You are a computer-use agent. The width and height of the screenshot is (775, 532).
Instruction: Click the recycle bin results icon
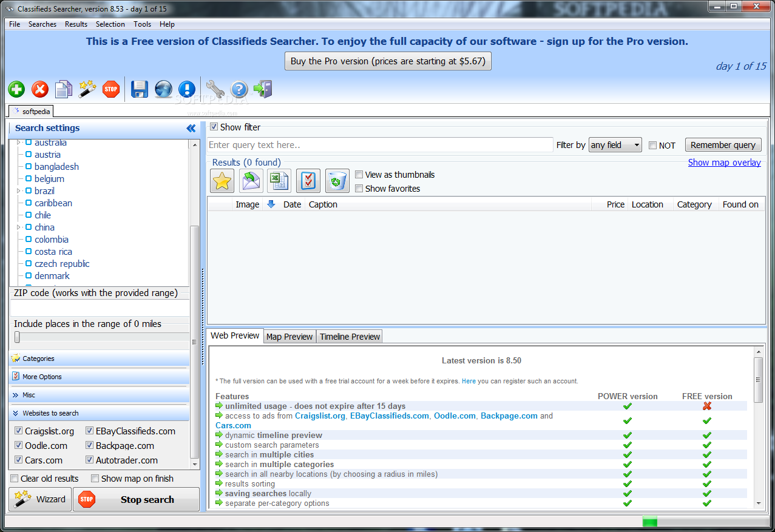coord(337,181)
